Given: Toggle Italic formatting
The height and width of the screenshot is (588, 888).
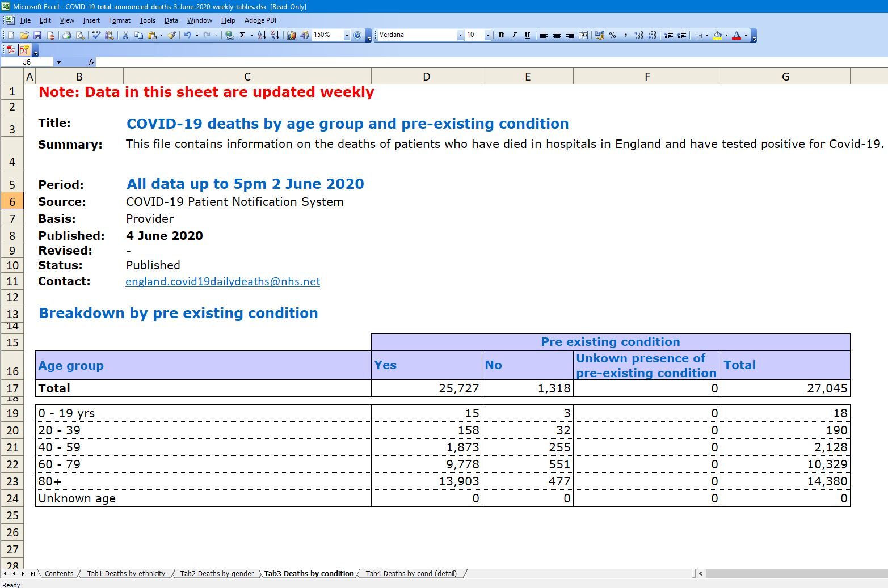Looking at the screenshot, I should click(514, 35).
